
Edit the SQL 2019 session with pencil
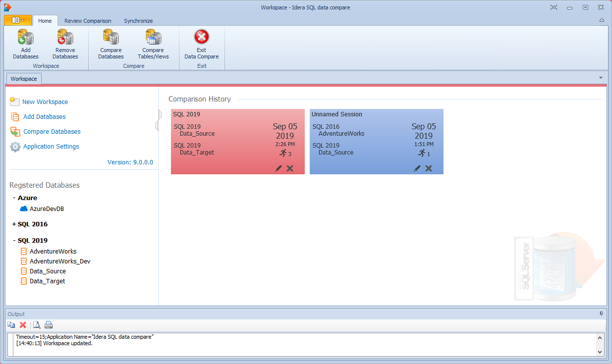point(278,168)
